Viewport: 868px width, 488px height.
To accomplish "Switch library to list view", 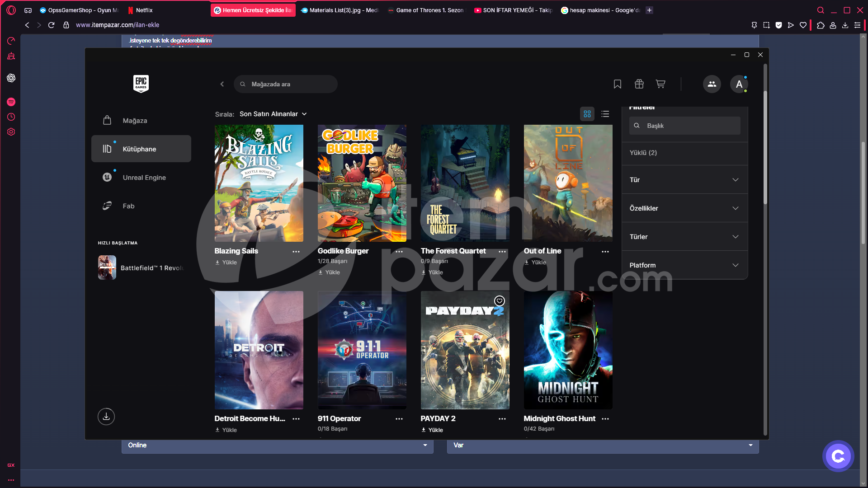I will (x=605, y=114).
